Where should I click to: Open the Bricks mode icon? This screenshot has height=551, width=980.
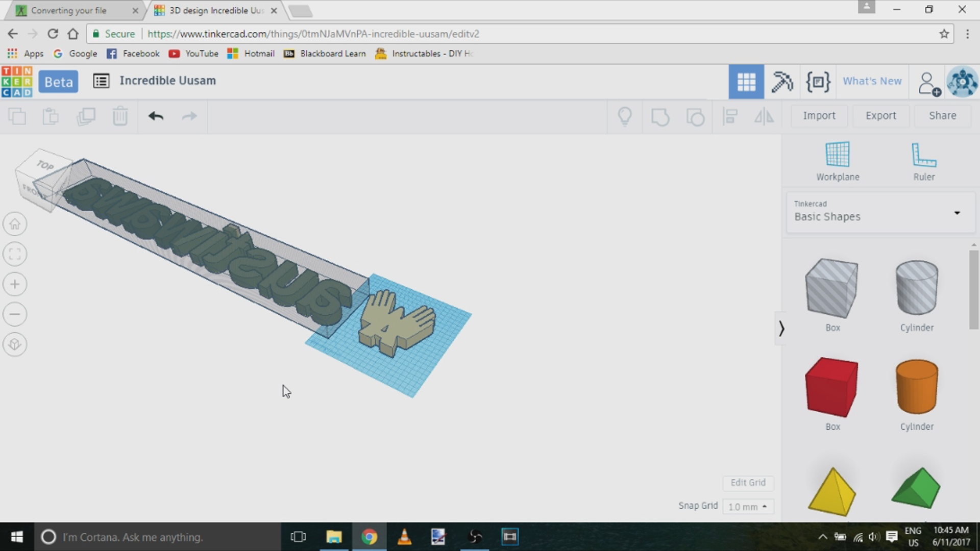tap(818, 82)
